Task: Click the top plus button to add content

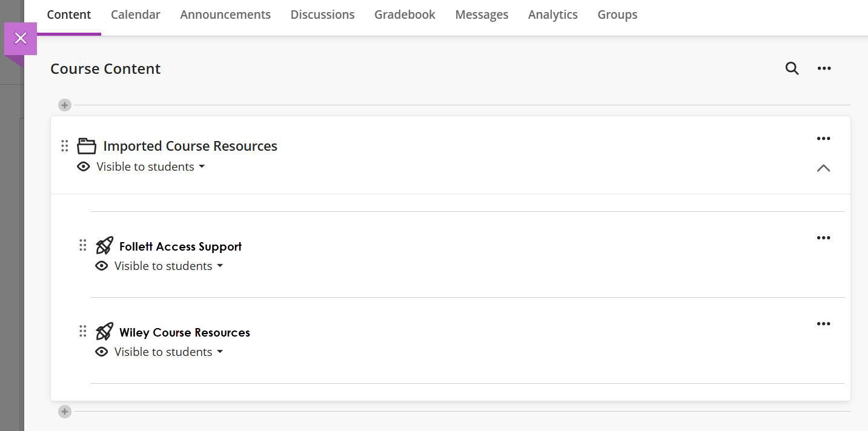Action: (x=65, y=105)
